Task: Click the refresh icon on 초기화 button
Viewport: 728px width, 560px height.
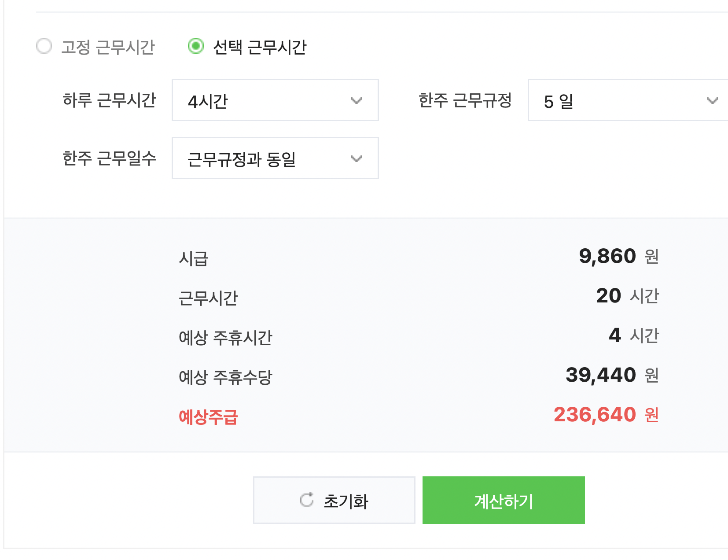Action: pyautogui.click(x=307, y=500)
